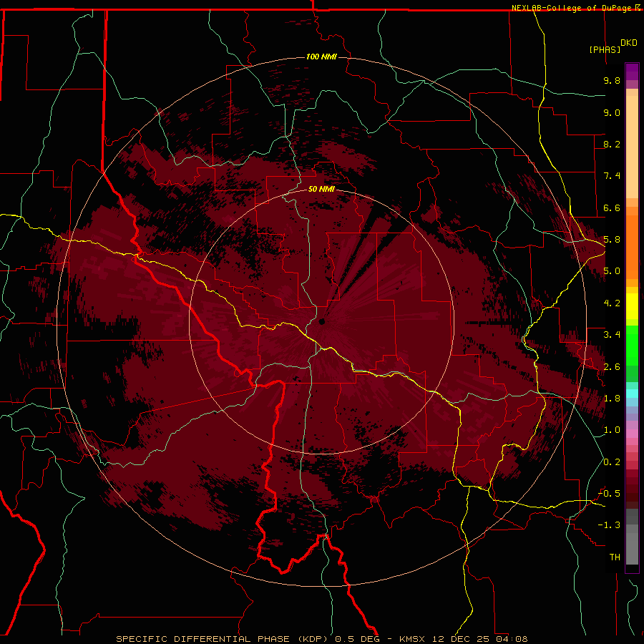Image resolution: width=644 pixels, height=644 pixels.
Task: Click the NEXLAB-College of DuPage credit text
Action: 572,8
